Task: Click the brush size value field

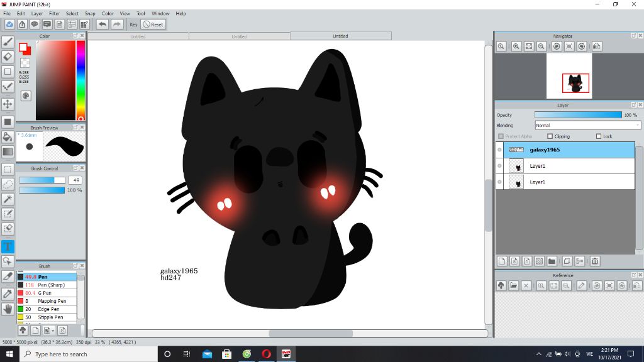Action: pos(75,180)
